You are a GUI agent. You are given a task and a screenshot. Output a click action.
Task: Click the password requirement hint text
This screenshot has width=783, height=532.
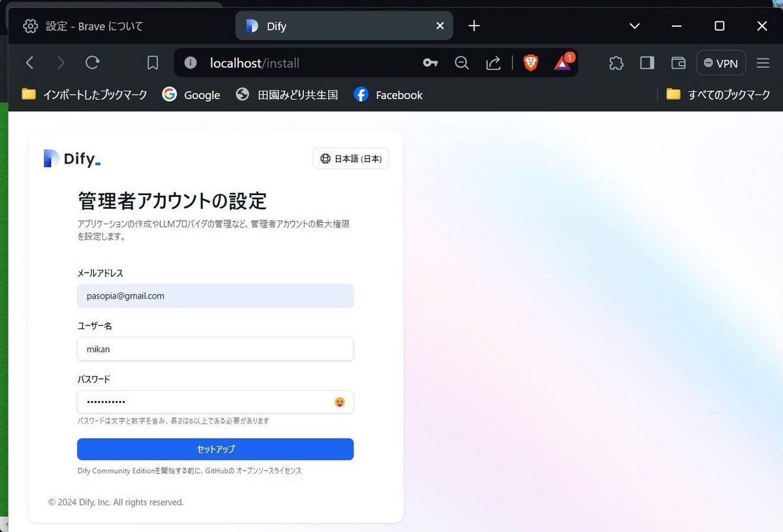[x=173, y=421]
